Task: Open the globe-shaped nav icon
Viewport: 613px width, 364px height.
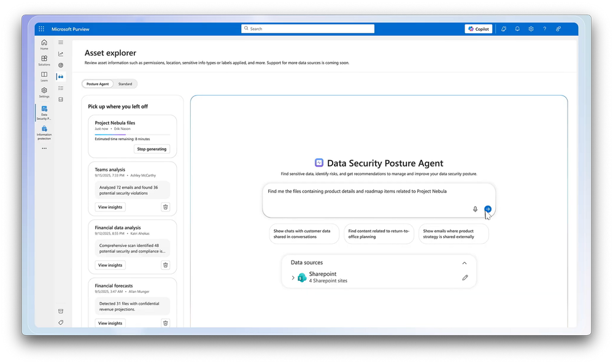Action: 61,65
